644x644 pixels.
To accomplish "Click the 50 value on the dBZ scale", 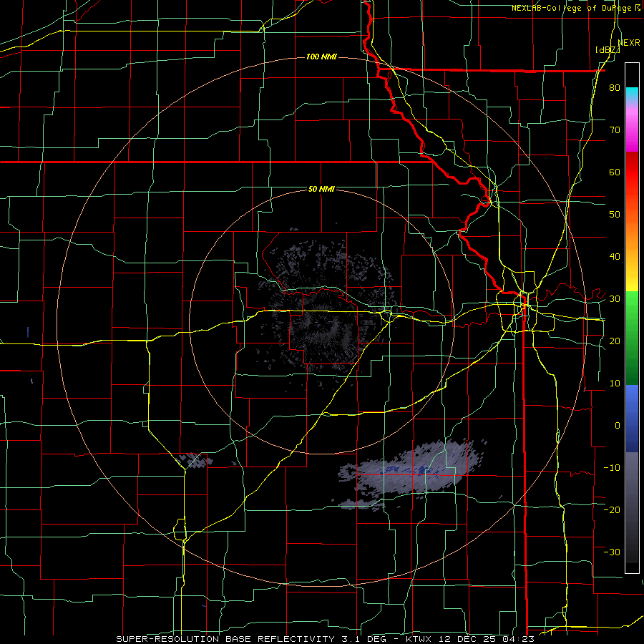I will coord(615,214).
